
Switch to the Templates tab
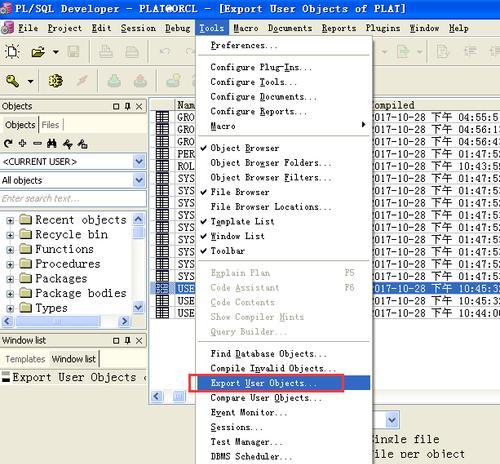tap(25, 359)
